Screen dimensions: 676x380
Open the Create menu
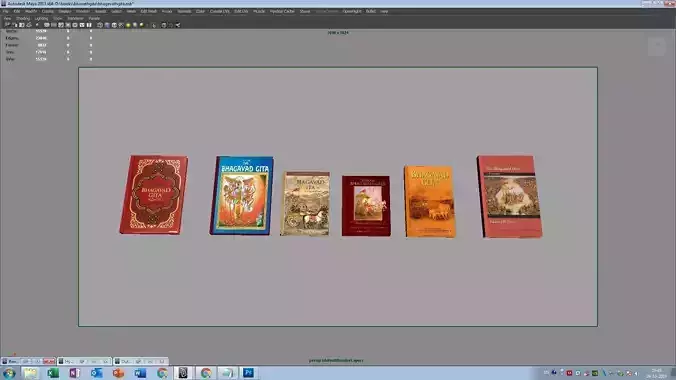click(47, 12)
